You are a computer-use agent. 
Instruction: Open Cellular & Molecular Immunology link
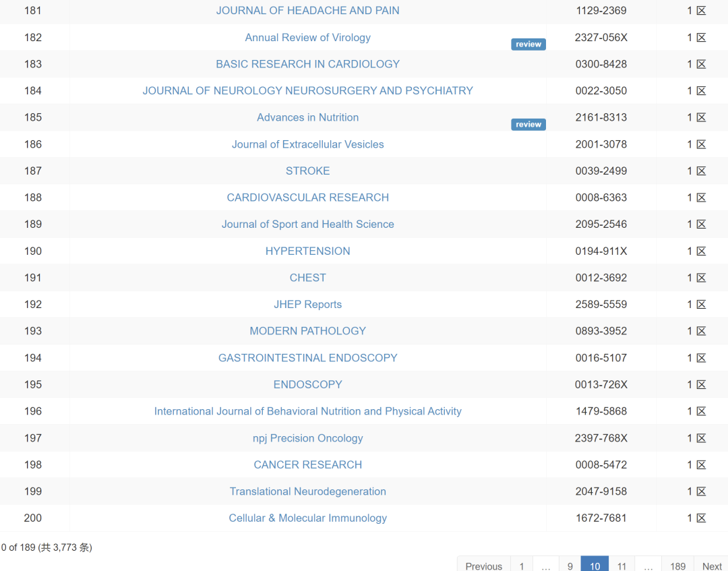[307, 518]
